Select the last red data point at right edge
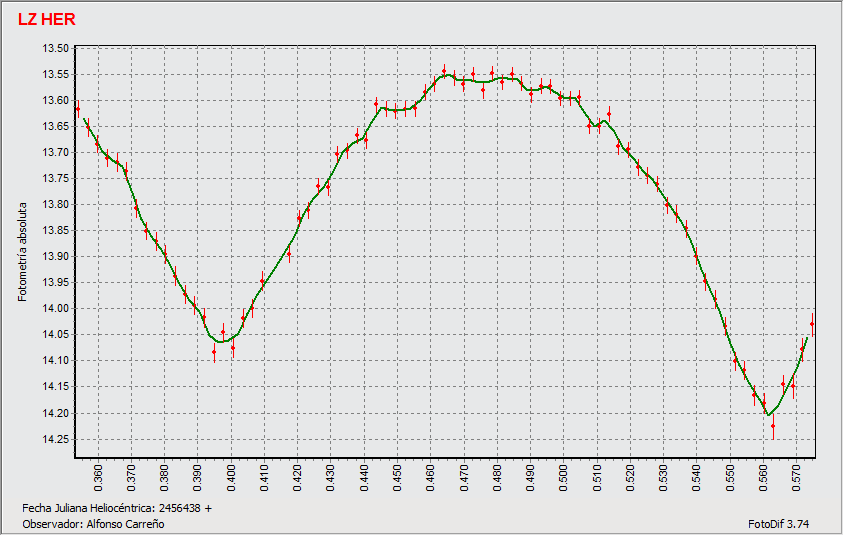 click(812, 323)
